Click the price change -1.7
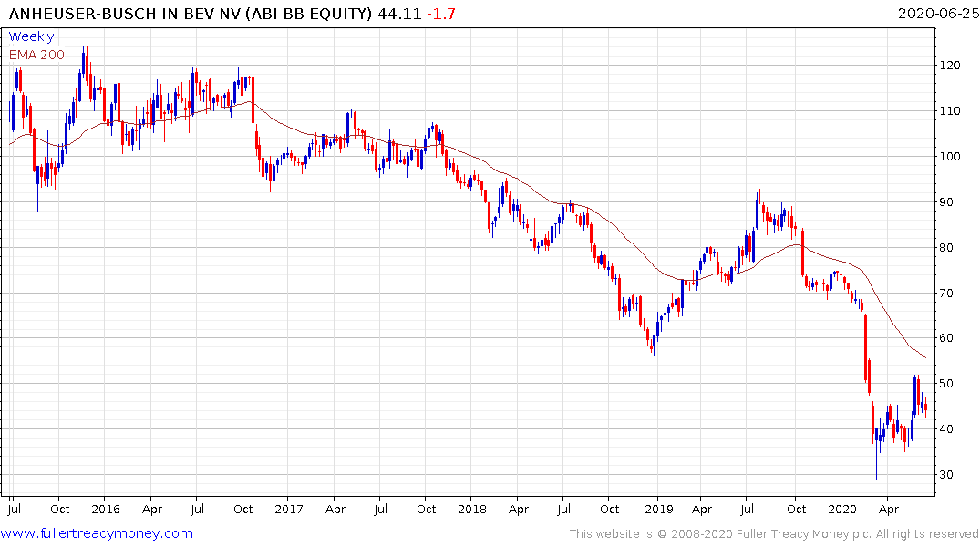Image resolution: width=980 pixels, height=547 pixels. coord(441,14)
